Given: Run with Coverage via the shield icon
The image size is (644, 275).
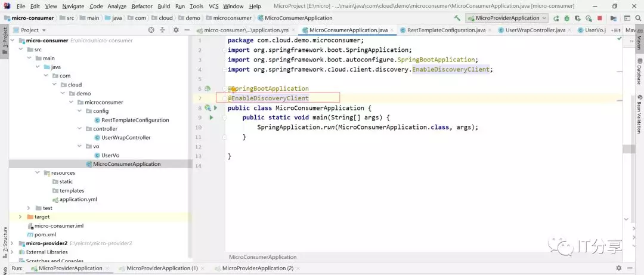Looking at the screenshot, I should tap(577, 18).
